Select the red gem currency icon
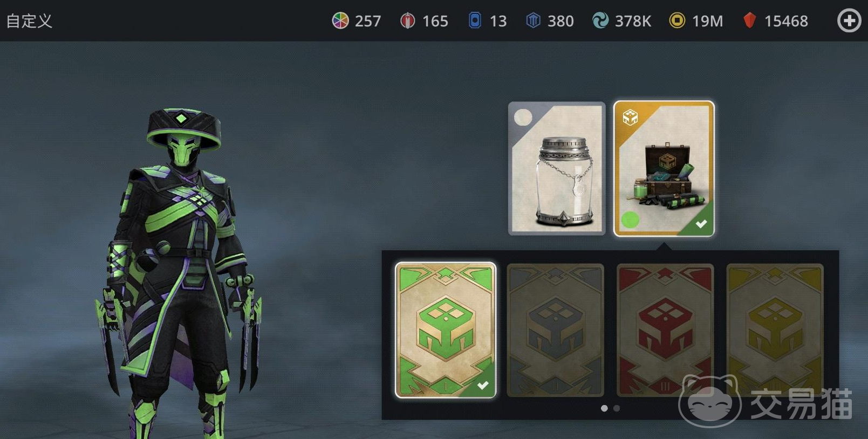 click(749, 20)
